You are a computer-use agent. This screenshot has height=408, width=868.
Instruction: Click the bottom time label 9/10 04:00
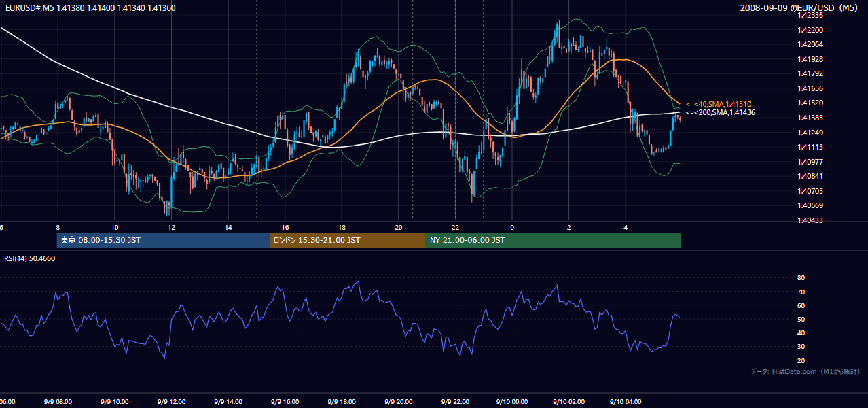coord(626,402)
